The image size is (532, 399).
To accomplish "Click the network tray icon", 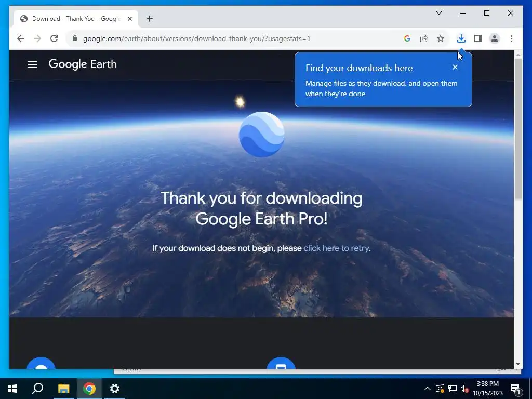I will 453,389.
